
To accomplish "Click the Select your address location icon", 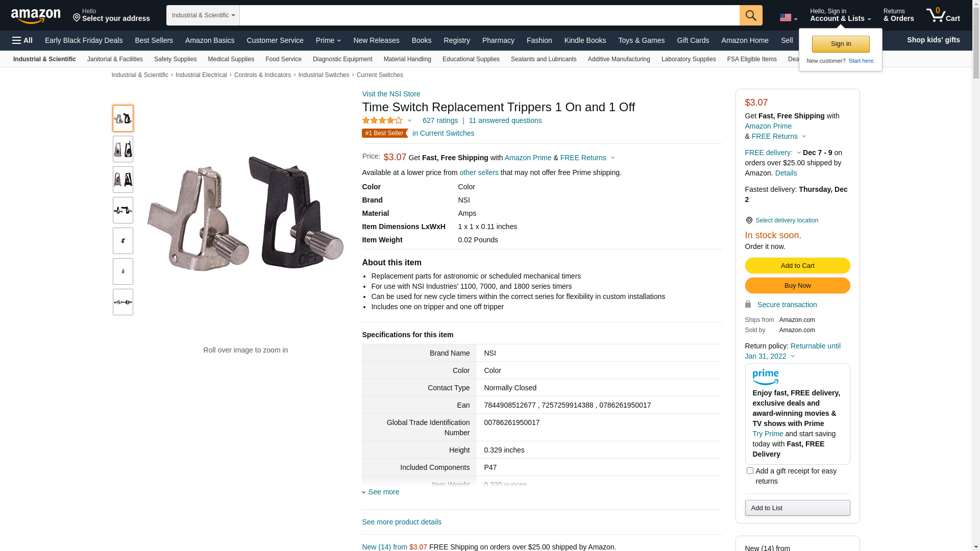I will click(77, 18).
